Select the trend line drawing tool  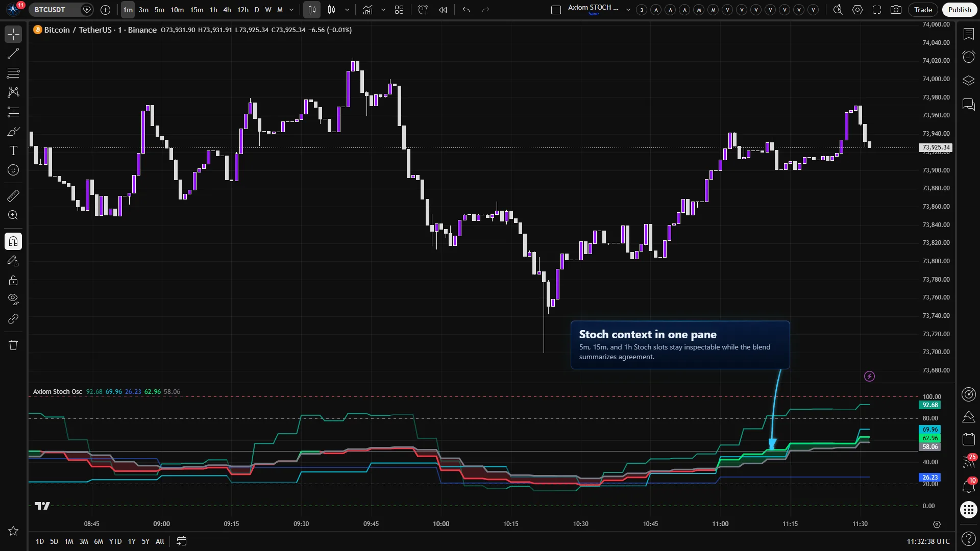click(13, 54)
